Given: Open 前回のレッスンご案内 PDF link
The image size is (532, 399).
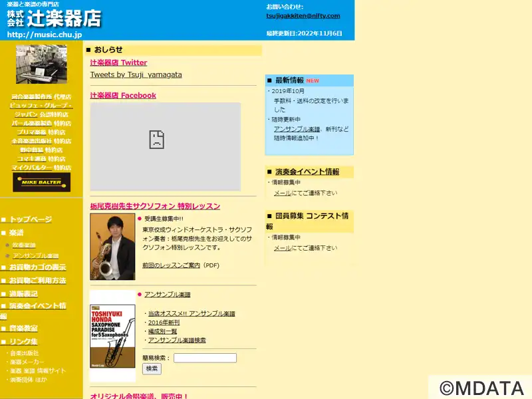Looking at the screenshot, I should pos(172,265).
